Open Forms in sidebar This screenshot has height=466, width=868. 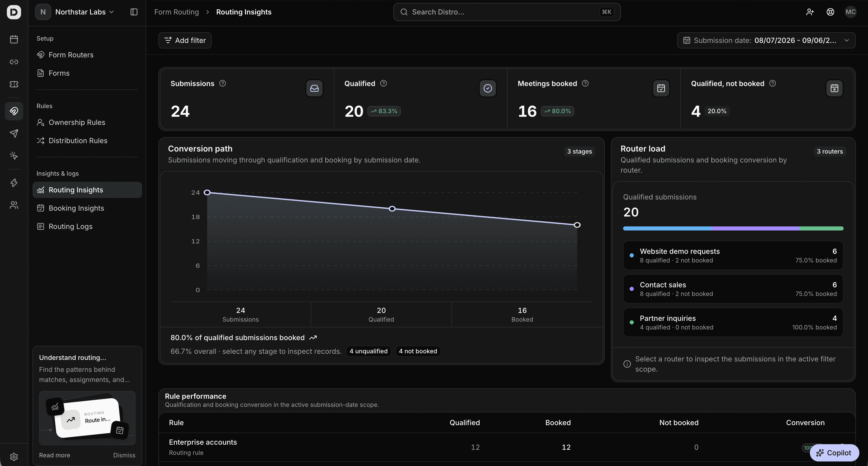[x=87, y=73]
